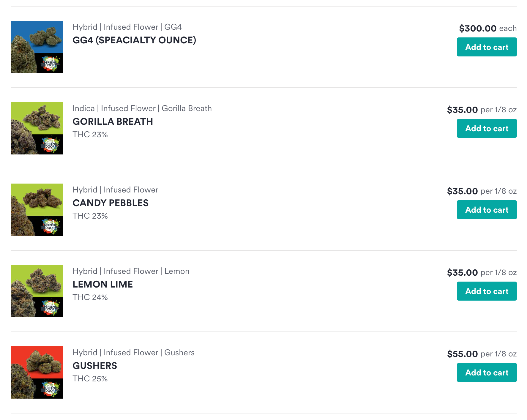Open the Lemon Lime product thumbnail
The width and height of the screenshot is (527, 420).
(x=37, y=291)
